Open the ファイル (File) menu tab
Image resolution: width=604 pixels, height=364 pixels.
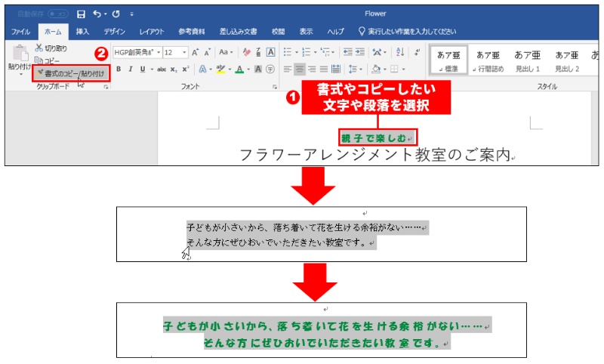pos(21,32)
